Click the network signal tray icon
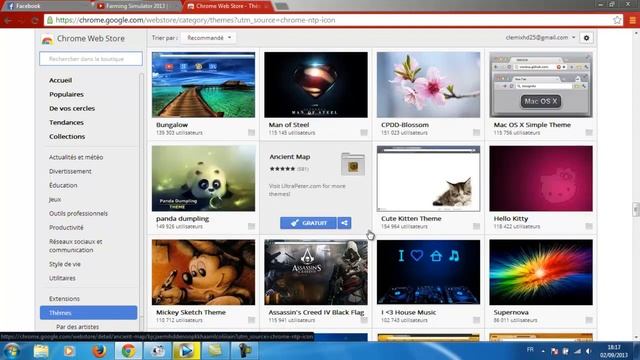Image resolution: width=640 pixels, height=360 pixels. pos(577,351)
